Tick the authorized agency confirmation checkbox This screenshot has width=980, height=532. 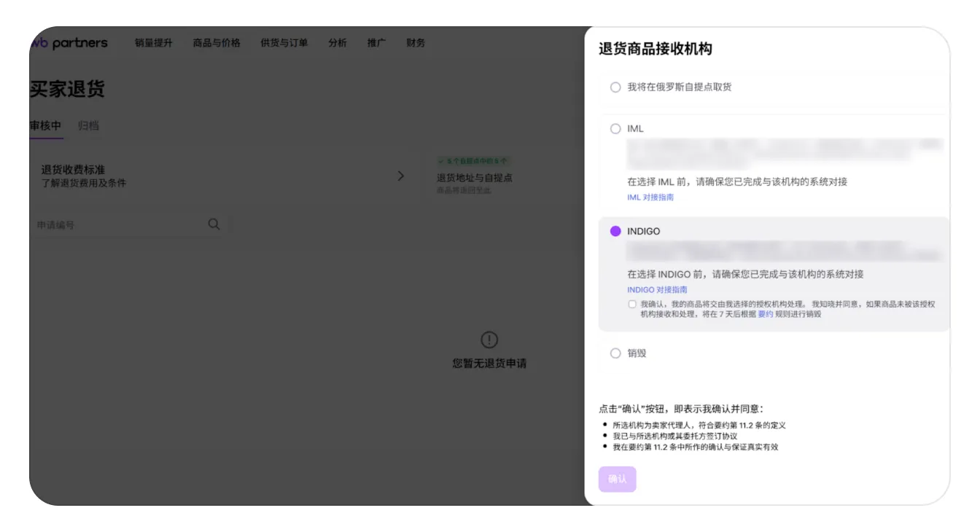pos(632,305)
